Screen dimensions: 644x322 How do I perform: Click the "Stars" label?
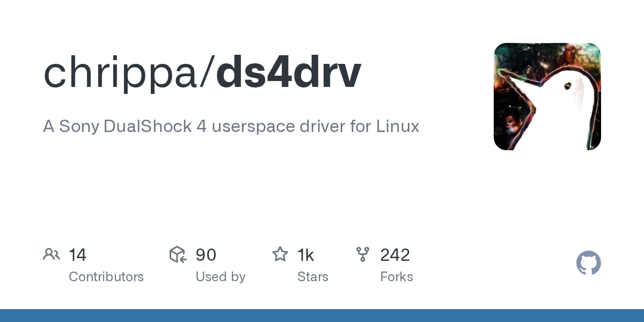(x=312, y=277)
